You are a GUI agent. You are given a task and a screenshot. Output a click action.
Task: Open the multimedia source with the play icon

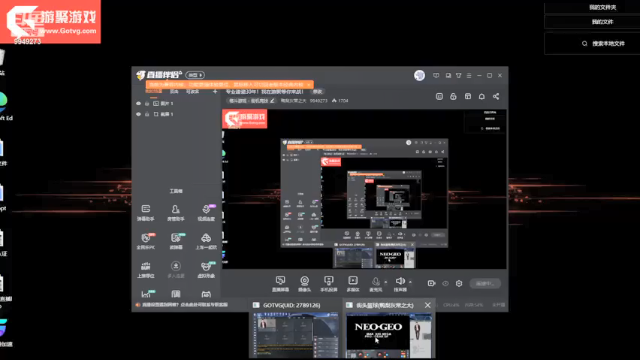pos(353,283)
